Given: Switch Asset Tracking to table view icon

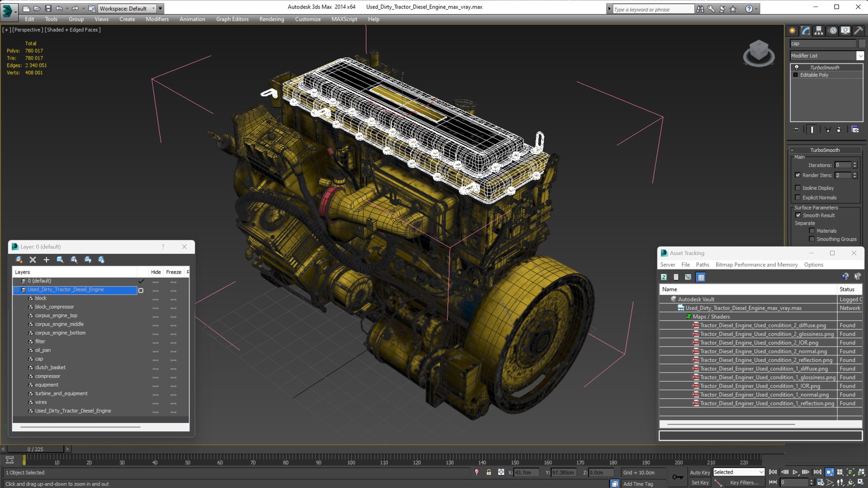Looking at the screenshot, I should tap(701, 277).
